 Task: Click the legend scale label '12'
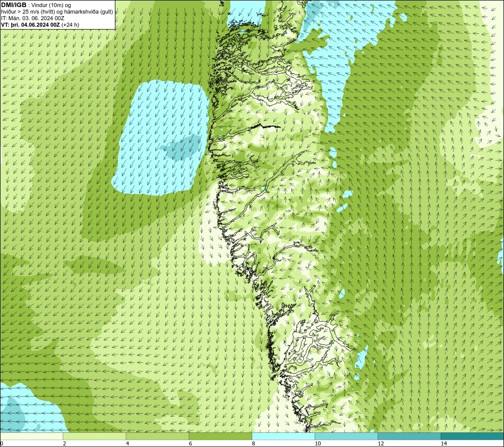[381, 444]
